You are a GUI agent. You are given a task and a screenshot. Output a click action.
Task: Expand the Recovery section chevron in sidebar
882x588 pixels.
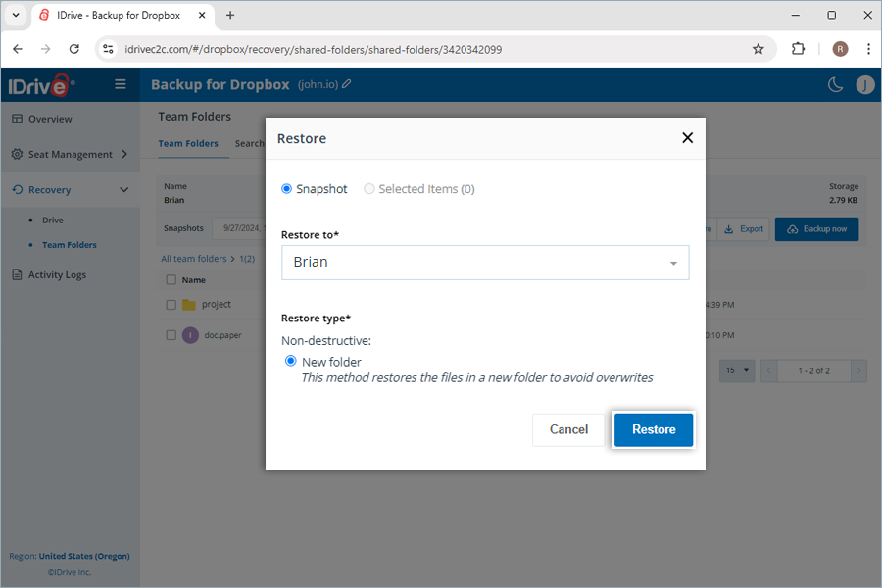click(x=124, y=189)
